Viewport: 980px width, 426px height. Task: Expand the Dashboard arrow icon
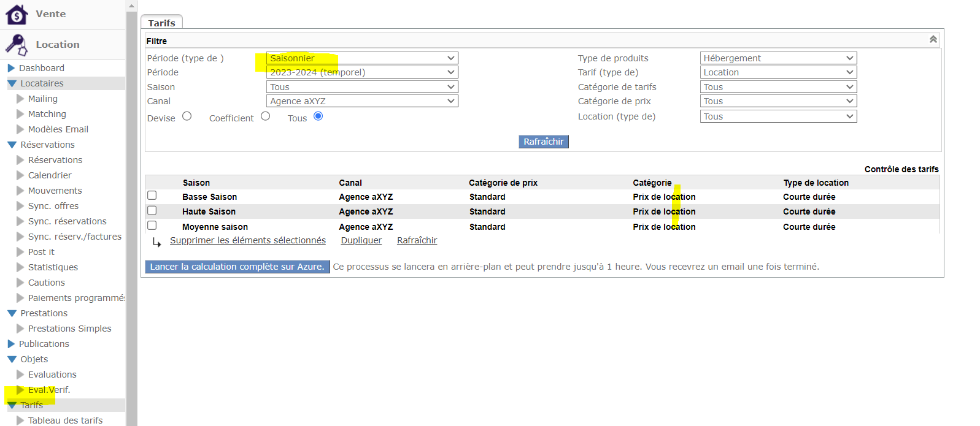click(11, 68)
